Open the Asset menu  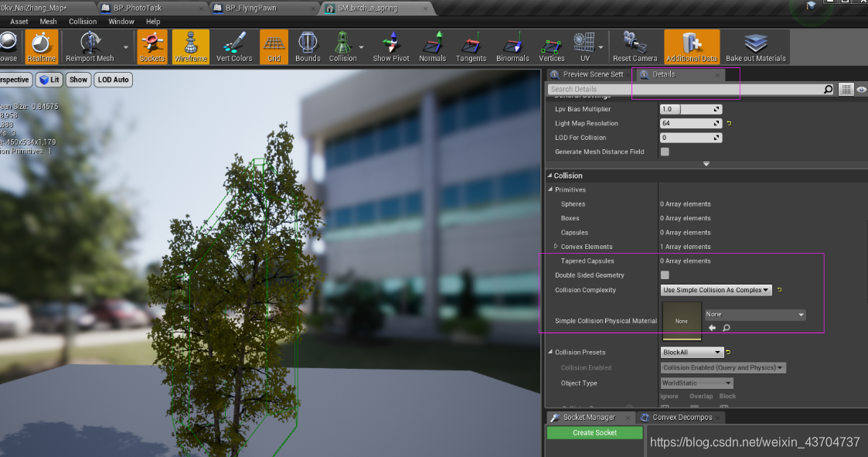[x=19, y=21]
